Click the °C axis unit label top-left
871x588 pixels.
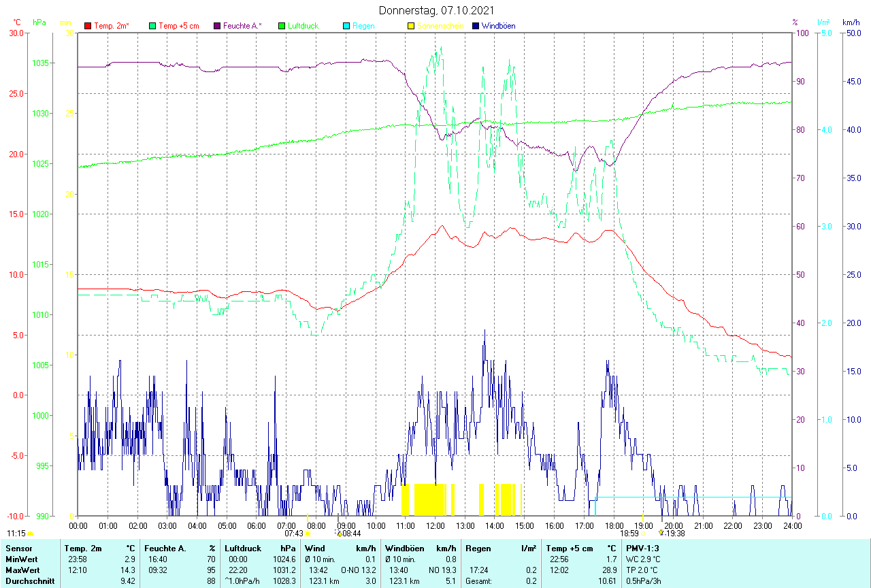pyautogui.click(x=17, y=22)
